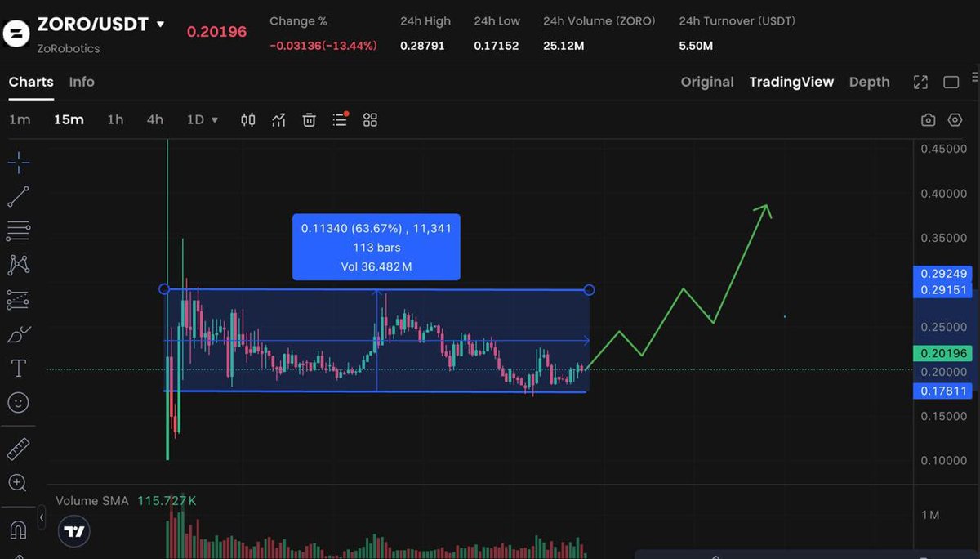Select the TradingView chart view
The height and width of the screenshot is (559, 980).
(x=791, y=82)
